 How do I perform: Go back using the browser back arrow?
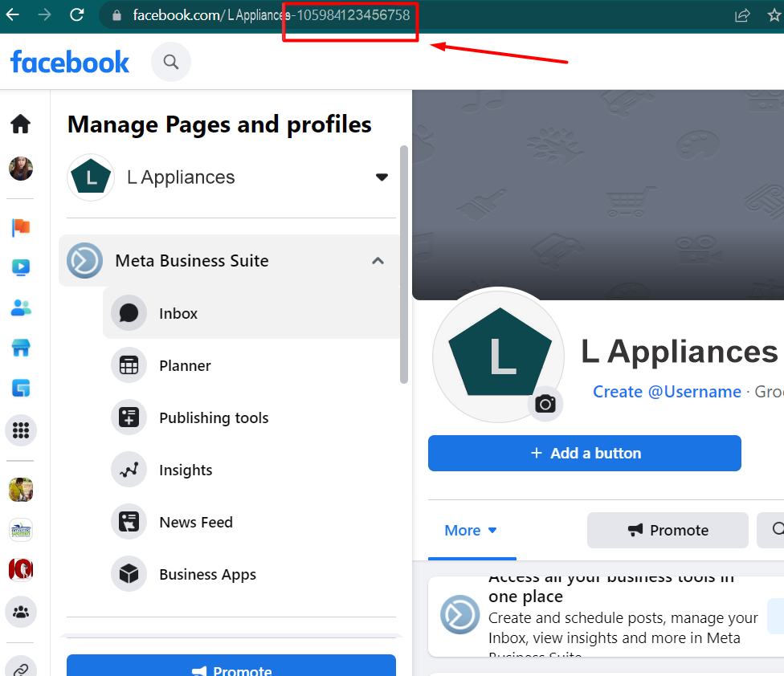click(12, 14)
